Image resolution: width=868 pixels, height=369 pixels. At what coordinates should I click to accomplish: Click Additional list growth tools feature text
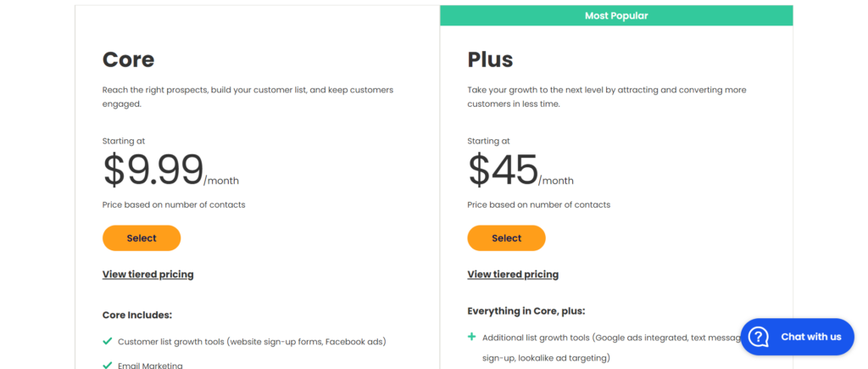[x=611, y=348]
